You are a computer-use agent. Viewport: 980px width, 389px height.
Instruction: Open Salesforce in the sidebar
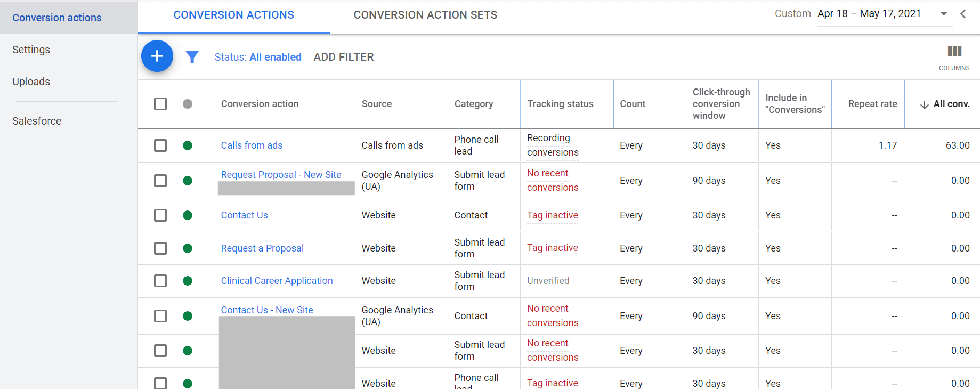pos(37,121)
